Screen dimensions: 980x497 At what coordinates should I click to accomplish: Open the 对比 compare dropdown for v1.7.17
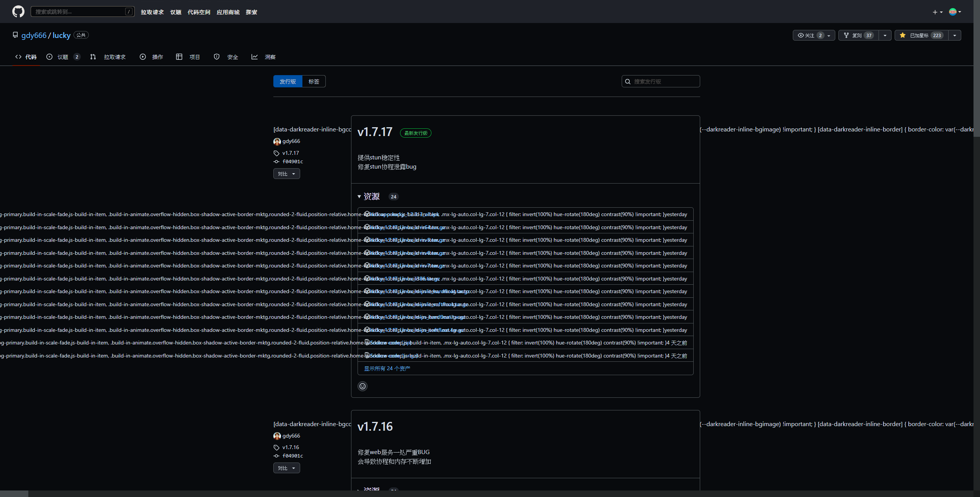click(286, 174)
